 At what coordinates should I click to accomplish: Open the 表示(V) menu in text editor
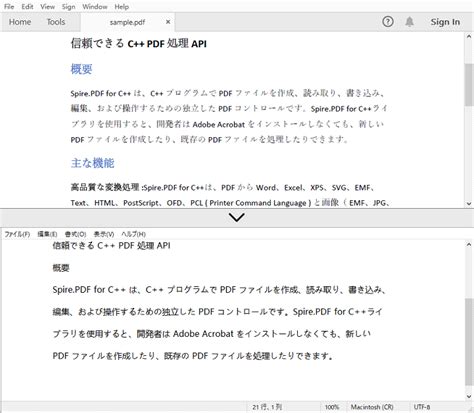pos(104,234)
